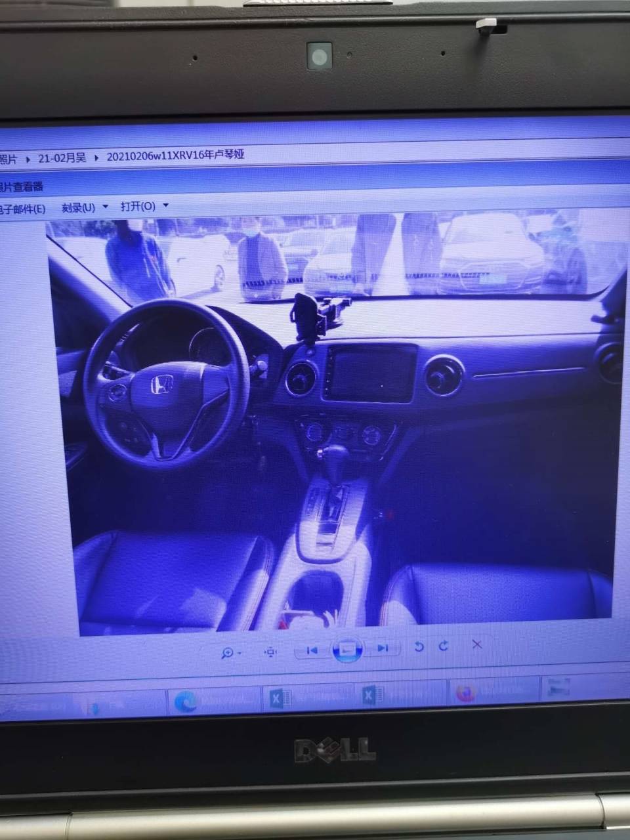Expand the arrow before 20210206w11XRV16年卢琴娅 in path
Viewport: 630px width, 840px height.
click(x=96, y=157)
